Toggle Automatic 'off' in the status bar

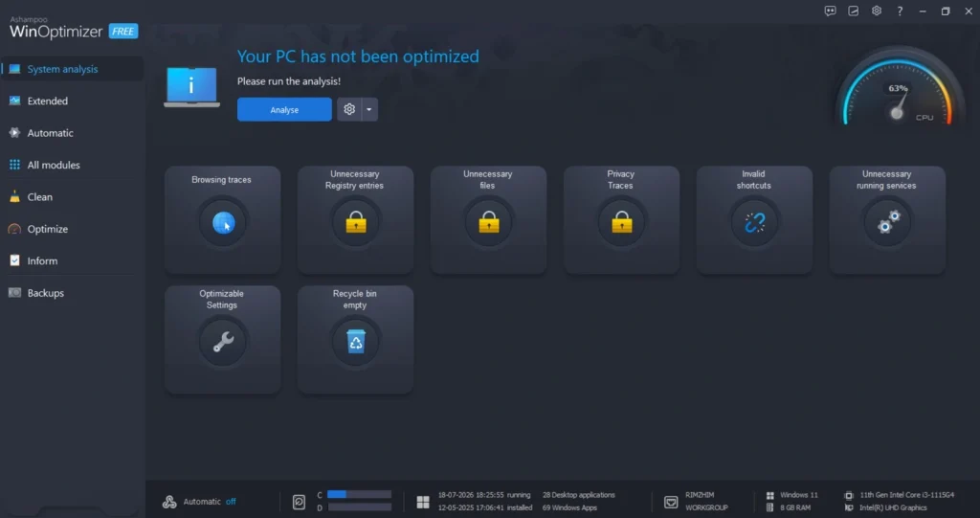point(231,502)
